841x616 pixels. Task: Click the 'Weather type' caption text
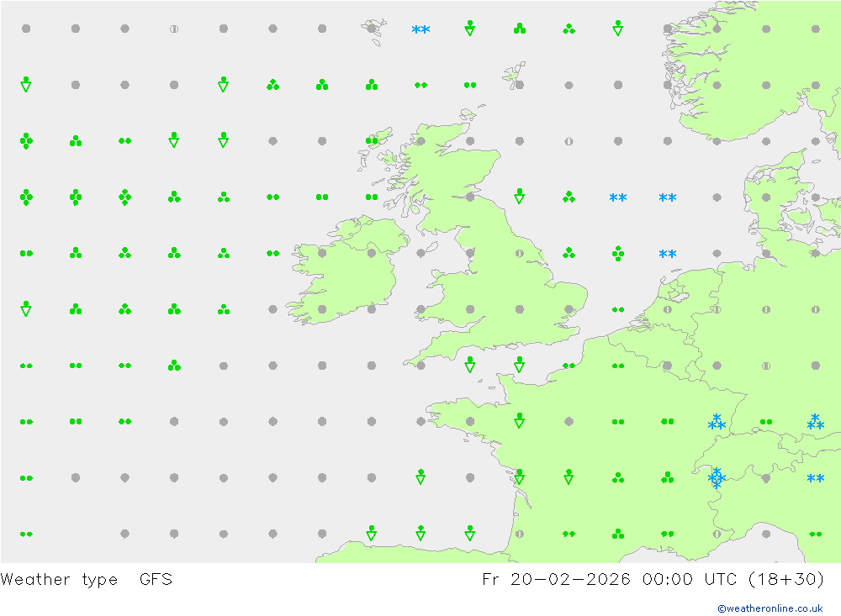click(x=59, y=580)
